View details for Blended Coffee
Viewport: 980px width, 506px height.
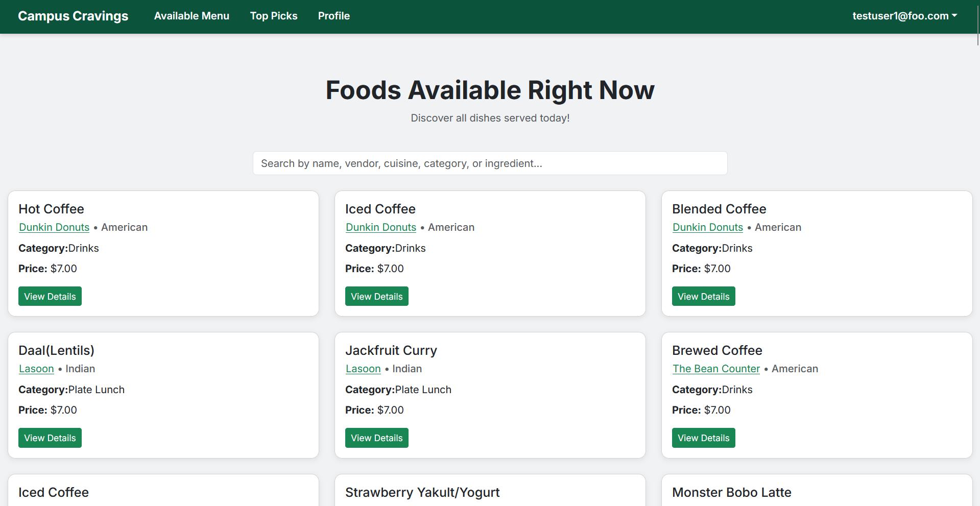tap(703, 297)
